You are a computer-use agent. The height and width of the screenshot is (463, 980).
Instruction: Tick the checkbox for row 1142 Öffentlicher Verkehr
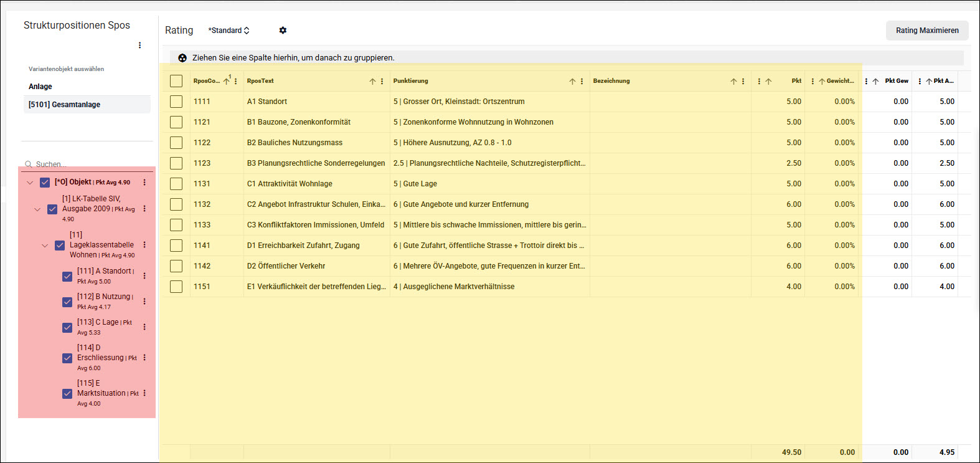(176, 266)
